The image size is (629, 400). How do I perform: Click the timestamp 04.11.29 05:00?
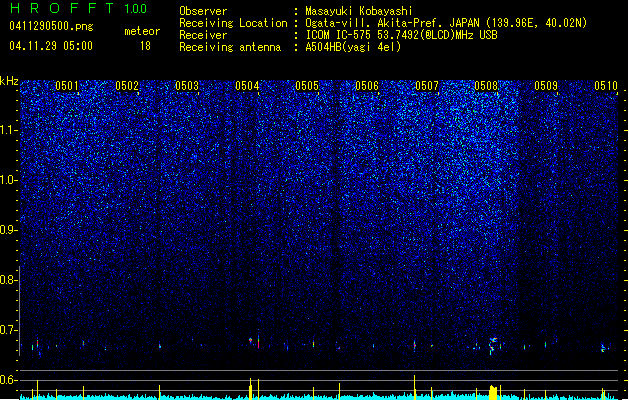coord(51,46)
